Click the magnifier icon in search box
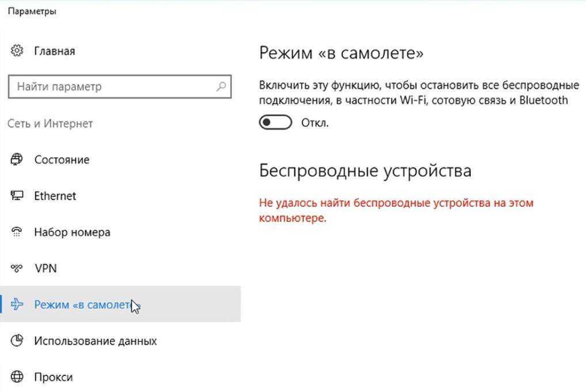Viewport: 586px width, 392px height. click(221, 87)
